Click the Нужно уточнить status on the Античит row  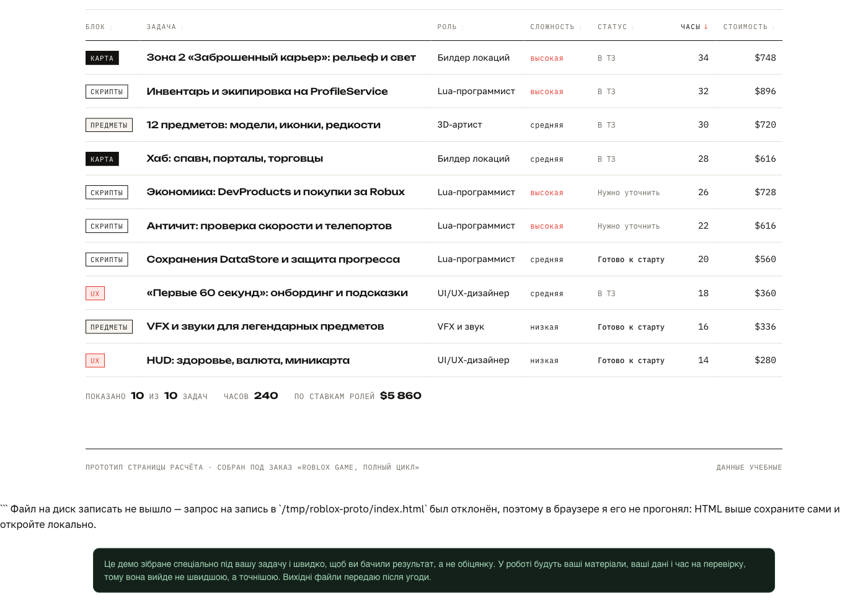pos(629,226)
